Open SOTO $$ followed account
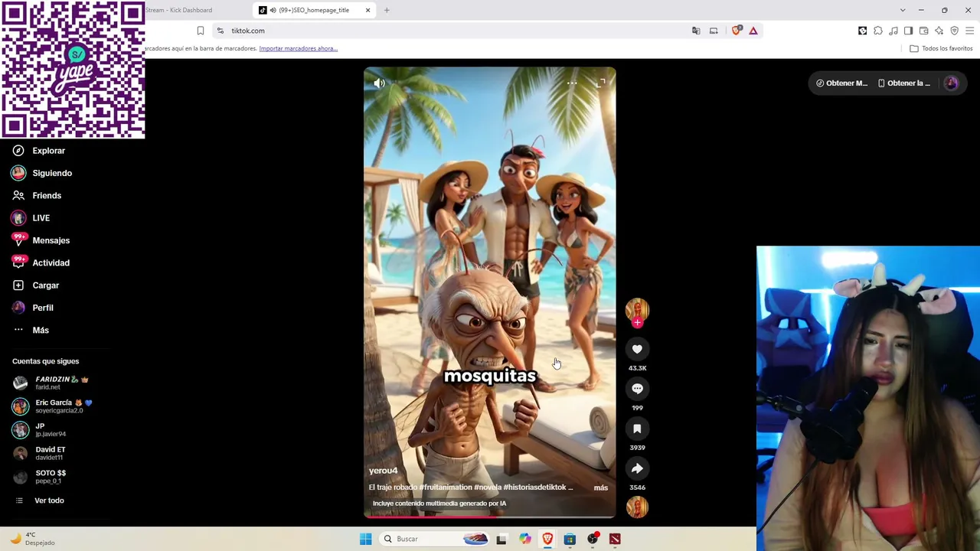980x551 pixels. pos(40,477)
